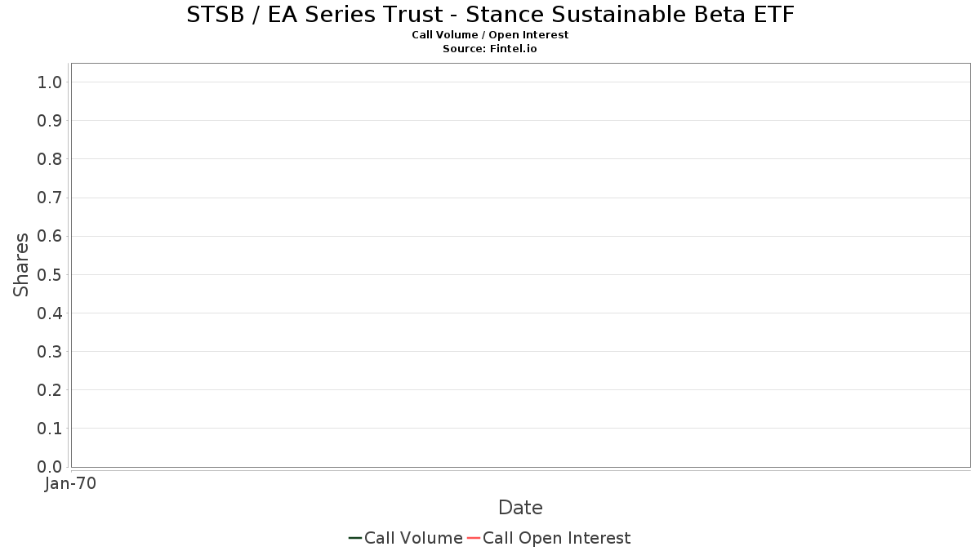Viewport: 980px width, 551px height.
Task: Click the 0.5 y-axis tick label
Action: pyautogui.click(x=50, y=275)
